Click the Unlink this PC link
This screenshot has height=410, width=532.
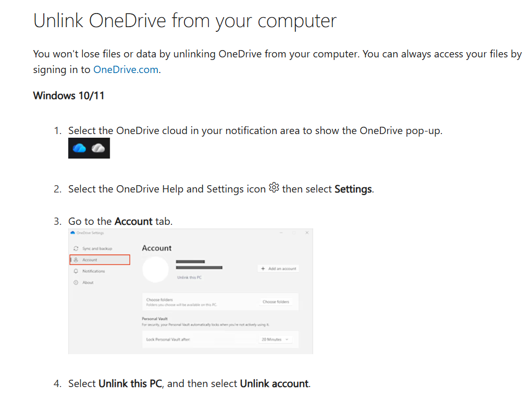(x=189, y=278)
